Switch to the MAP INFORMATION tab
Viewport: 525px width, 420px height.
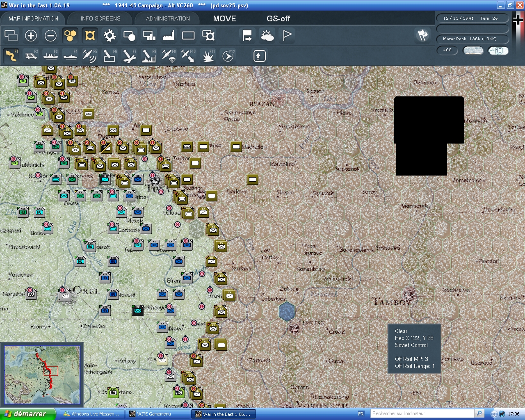[x=33, y=18]
